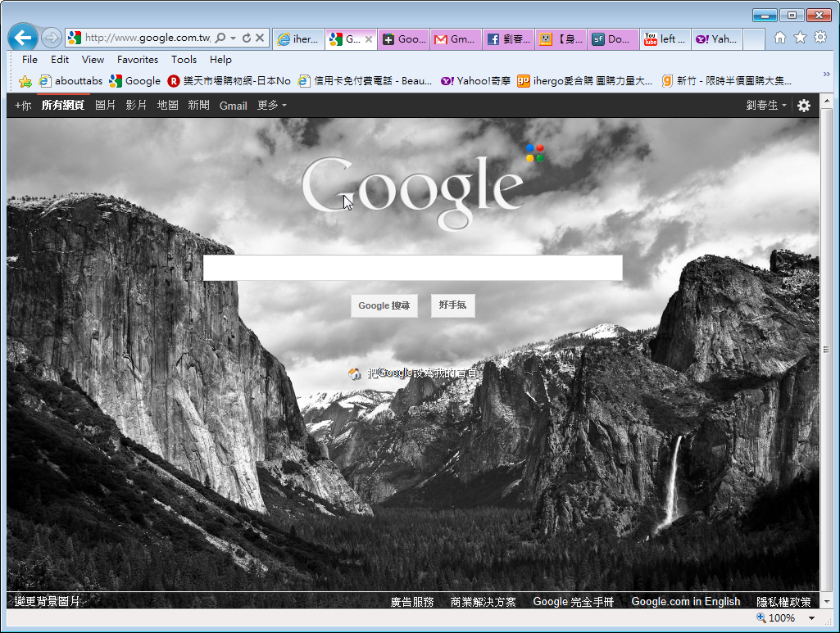
Task: Click 把Google設為我的首頁 link
Action: coord(422,373)
